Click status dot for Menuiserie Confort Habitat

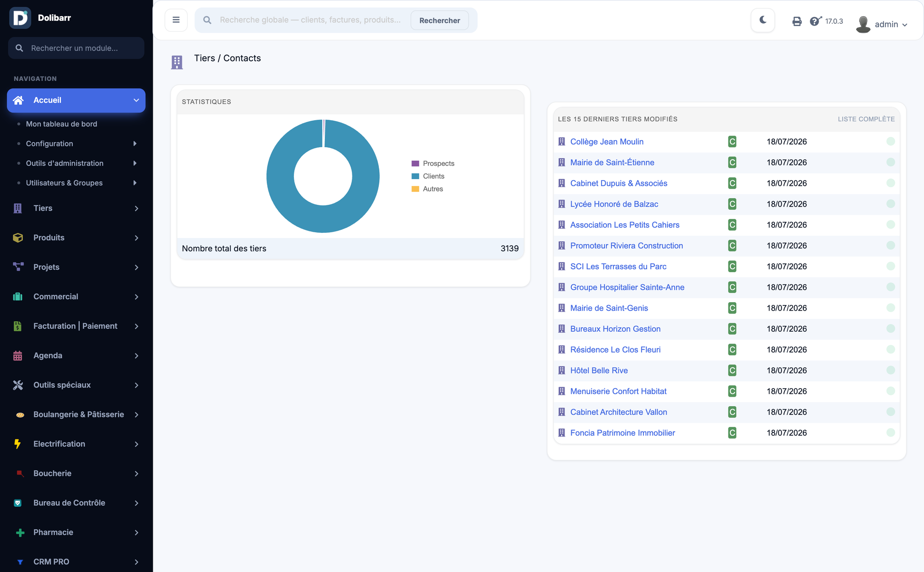890,391
